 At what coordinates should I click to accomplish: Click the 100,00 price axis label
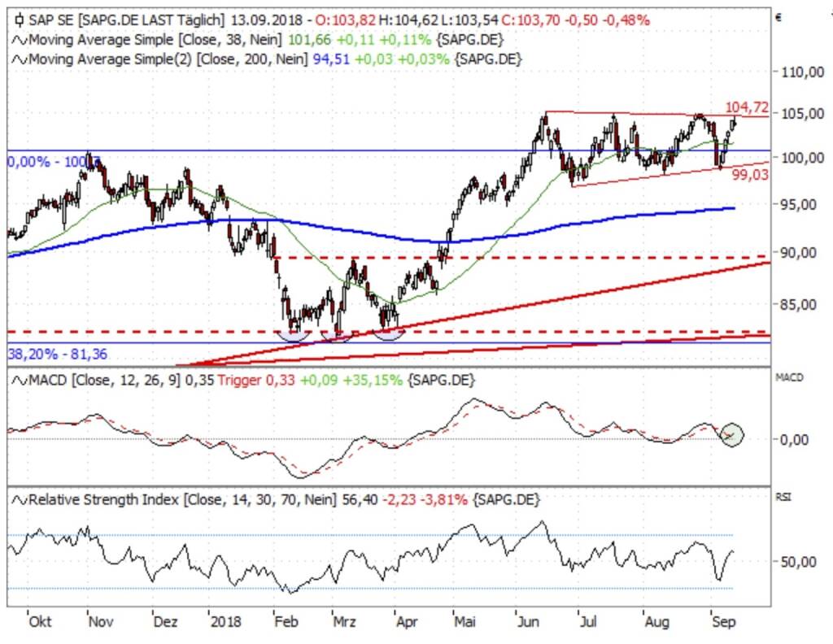tap(802, 158)
